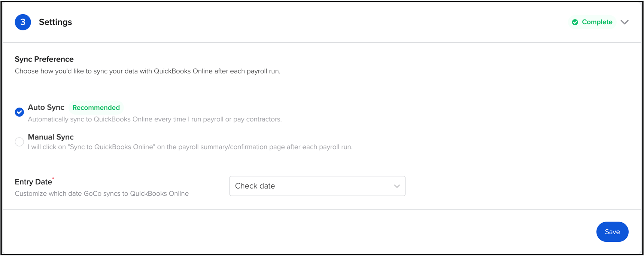
Task: Collapse the Settings section with the chevron
Action: tap(625, 22)
